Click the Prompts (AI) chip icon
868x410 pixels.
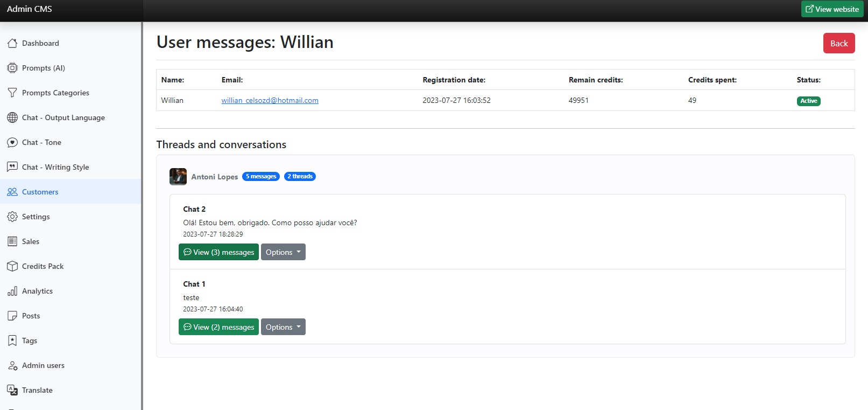(x=12, y=68)
